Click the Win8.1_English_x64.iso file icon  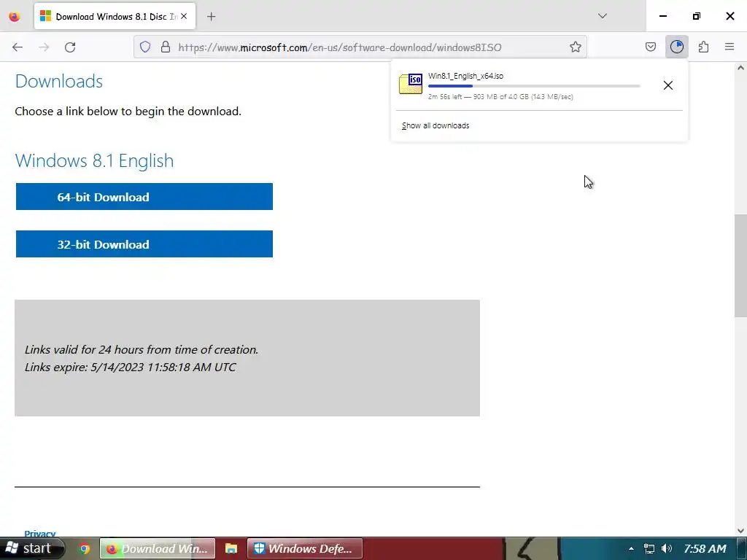[411, 84]
